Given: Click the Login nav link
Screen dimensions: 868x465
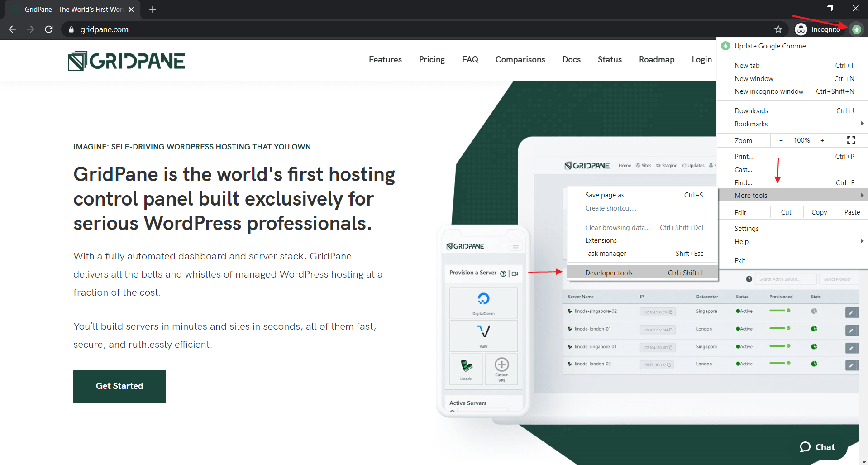Looking at the screenshot, I should click(701, 59).
